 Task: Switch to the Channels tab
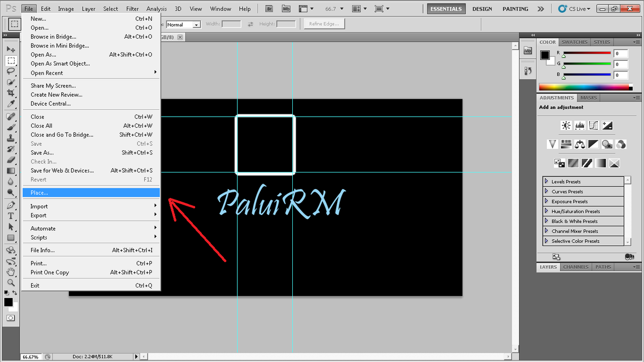tap(576, 267)
